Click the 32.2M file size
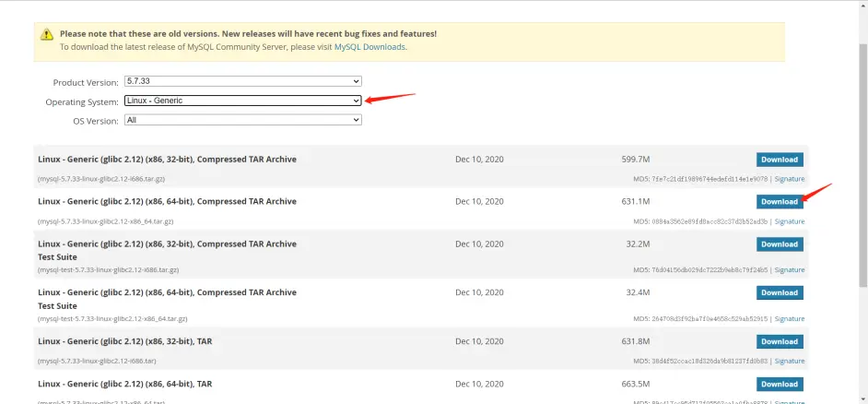 click(638, 244)
